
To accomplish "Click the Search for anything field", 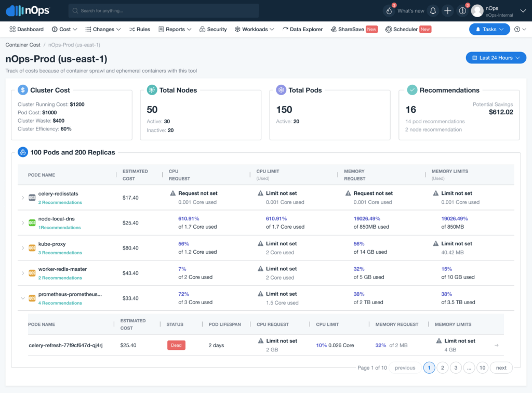I will pyautogui.click(x=164, y=11).
